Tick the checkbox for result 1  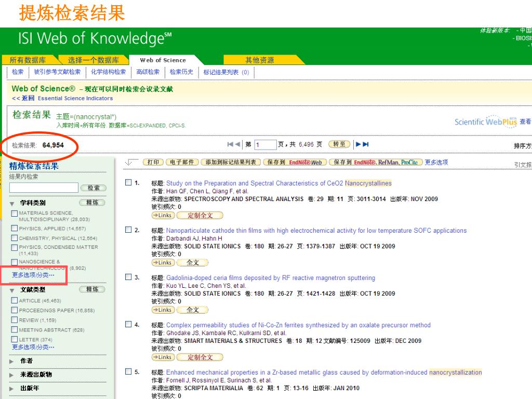click(128, 182)
